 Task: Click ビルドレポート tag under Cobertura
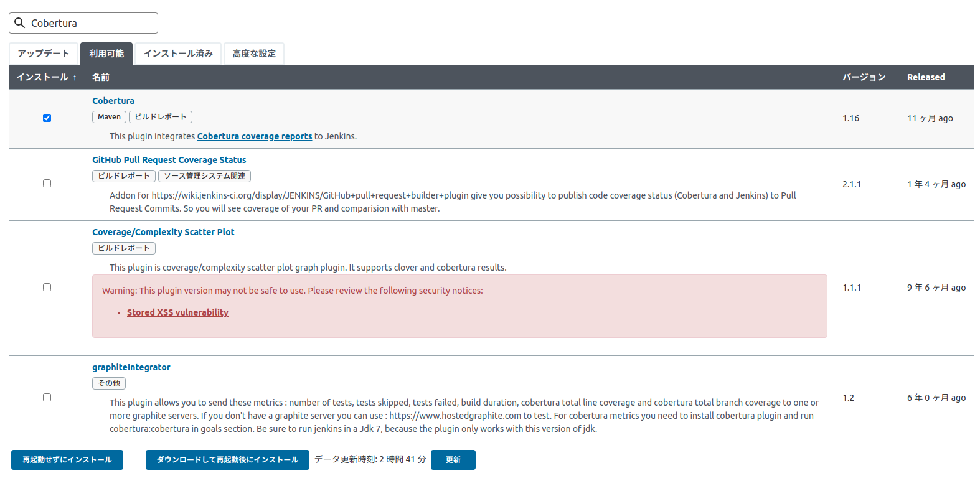[161, 117]
